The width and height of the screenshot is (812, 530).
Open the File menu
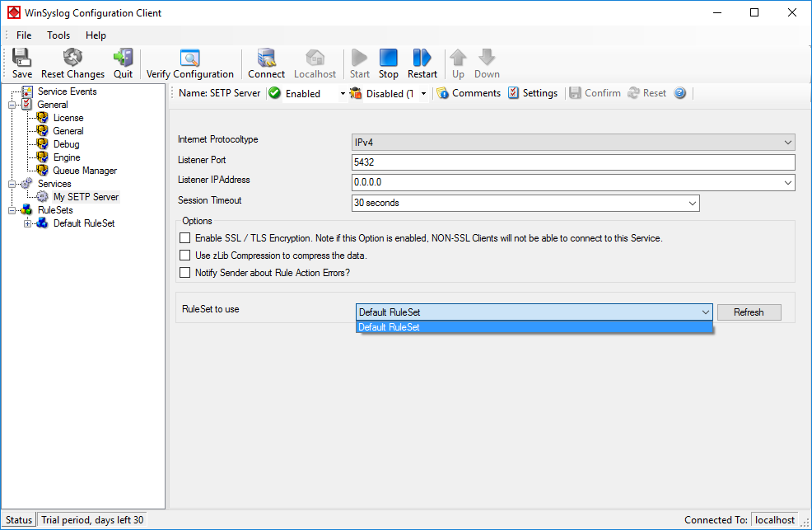(24, 35)
